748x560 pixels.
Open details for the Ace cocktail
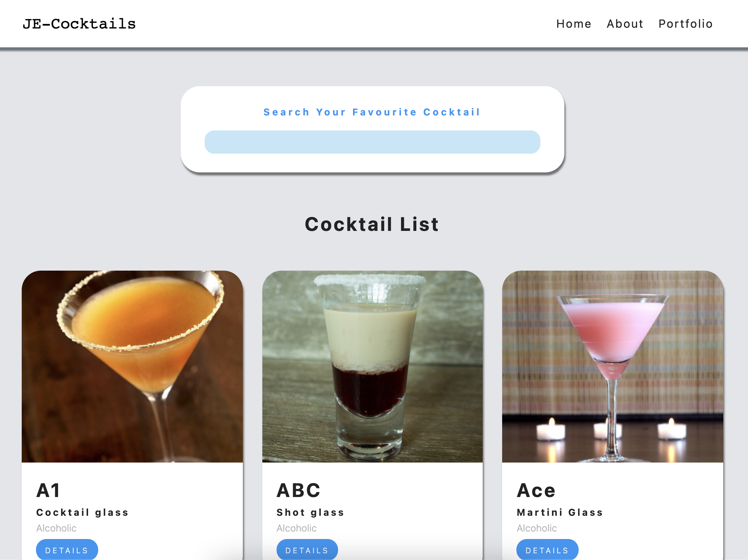[547, 550]
